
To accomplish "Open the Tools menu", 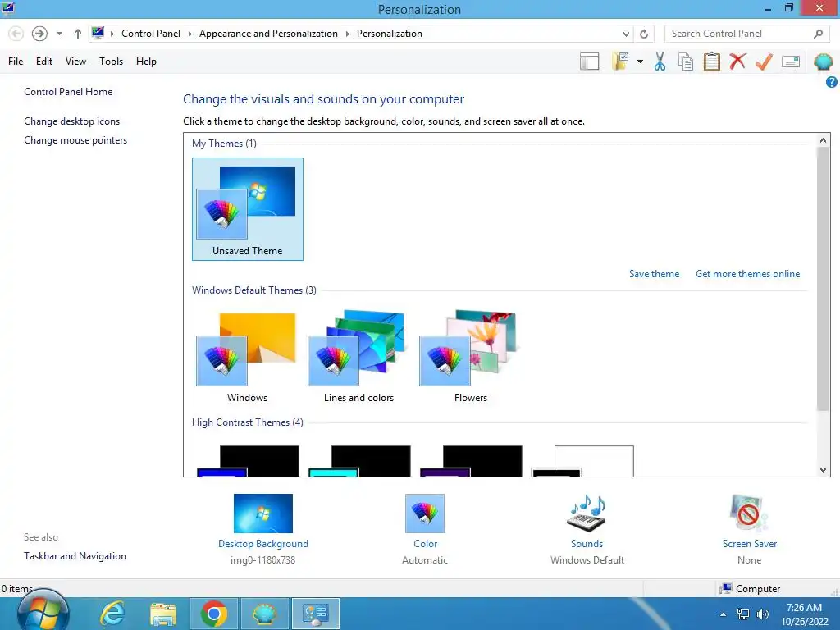I will (x=111, y=62).
